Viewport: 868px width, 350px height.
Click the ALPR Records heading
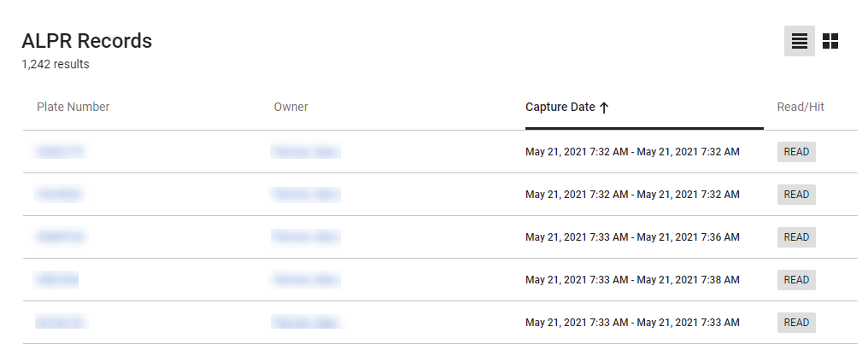pos(87,40)
